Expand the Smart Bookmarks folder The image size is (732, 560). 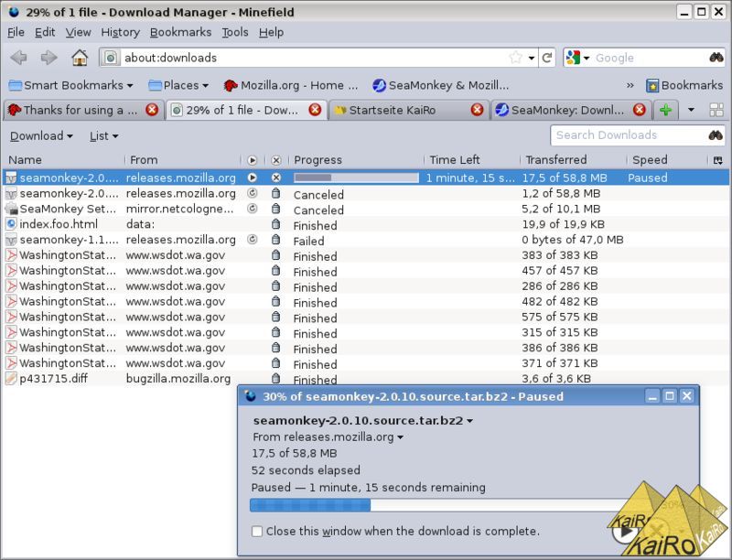click(x=71, y=85)
